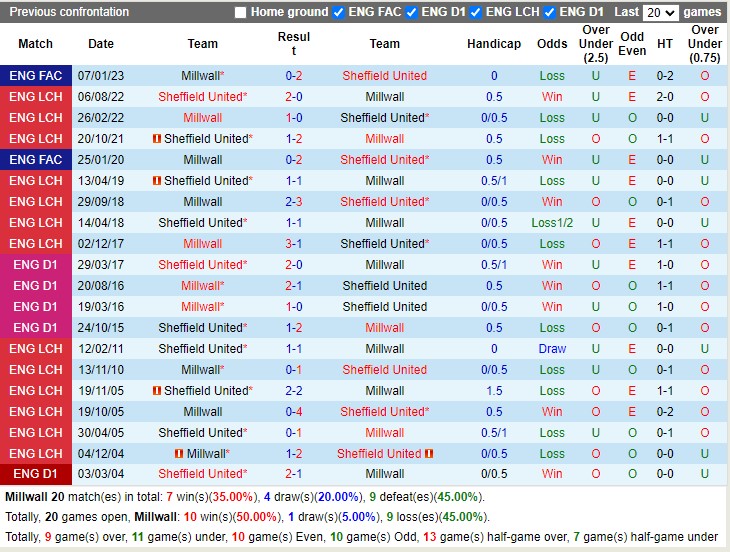The height and width of the screenshot is (552, 730).
Task: Uncheck the ENG LCH filter checkbox
Action: pyautogui.click(x=476, y=13)
